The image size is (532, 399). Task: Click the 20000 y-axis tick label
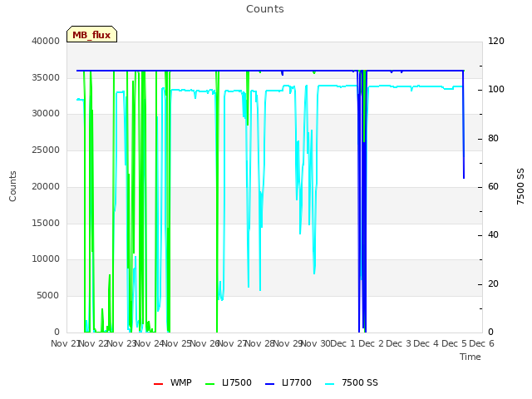(46, 186)
